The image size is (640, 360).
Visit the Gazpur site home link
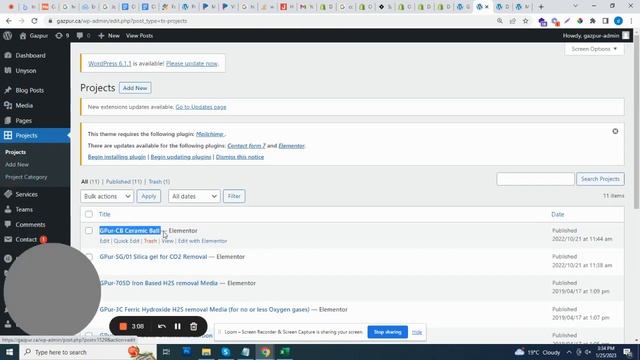tap(34, 36)
